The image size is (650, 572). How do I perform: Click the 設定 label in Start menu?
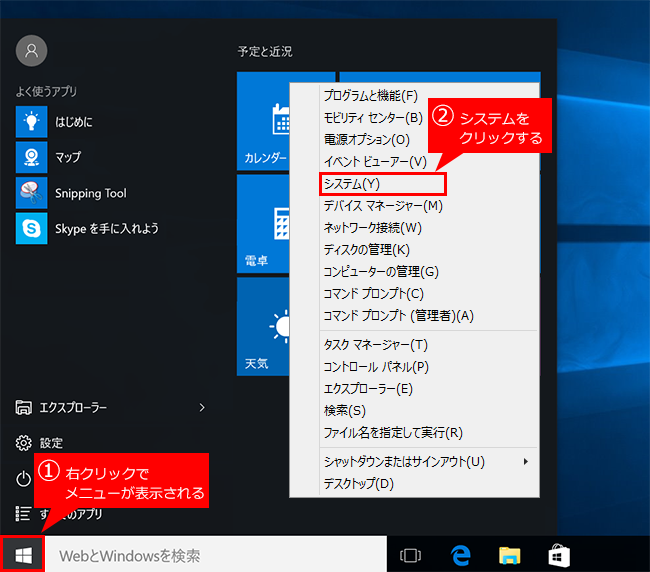tap(51, 443)
